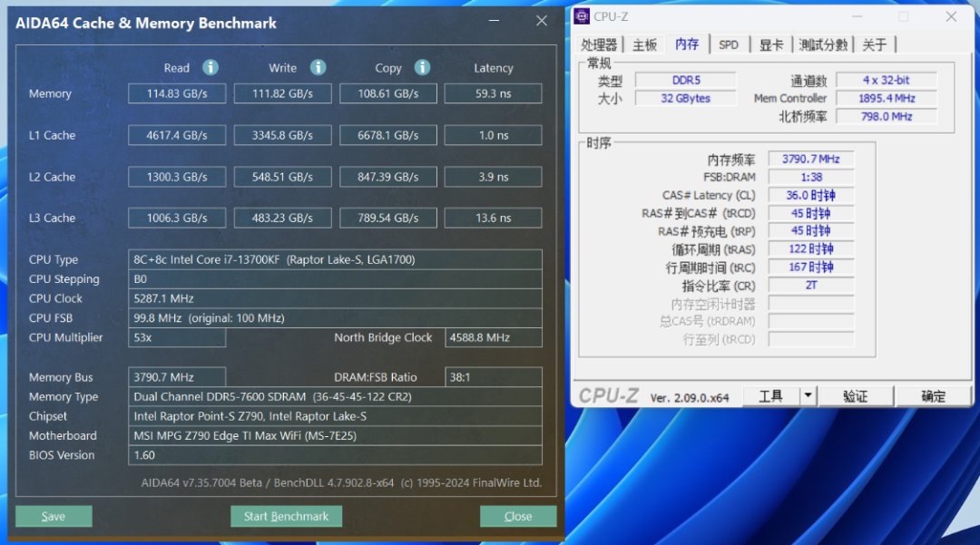
Task: Open the Read info icon
Action: (211, 67)
